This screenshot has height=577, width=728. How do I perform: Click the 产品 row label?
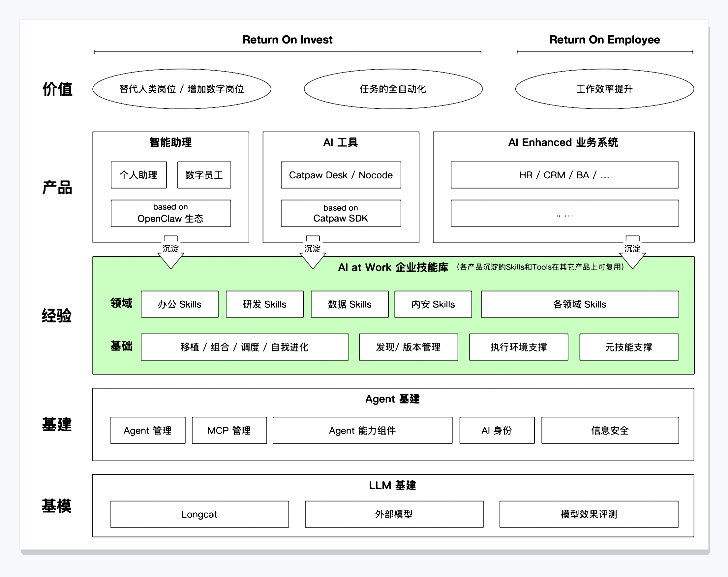(x=57, y=187)
